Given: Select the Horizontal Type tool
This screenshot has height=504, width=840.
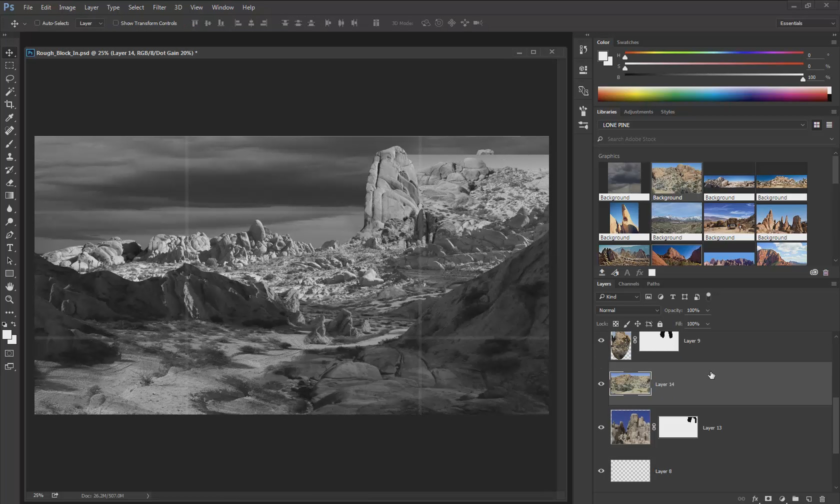Looking at the screenshot, I should point(9,247).
